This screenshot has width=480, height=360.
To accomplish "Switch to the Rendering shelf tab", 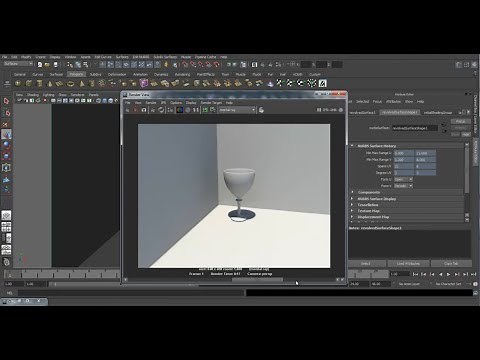I will [x=182, y=74].
